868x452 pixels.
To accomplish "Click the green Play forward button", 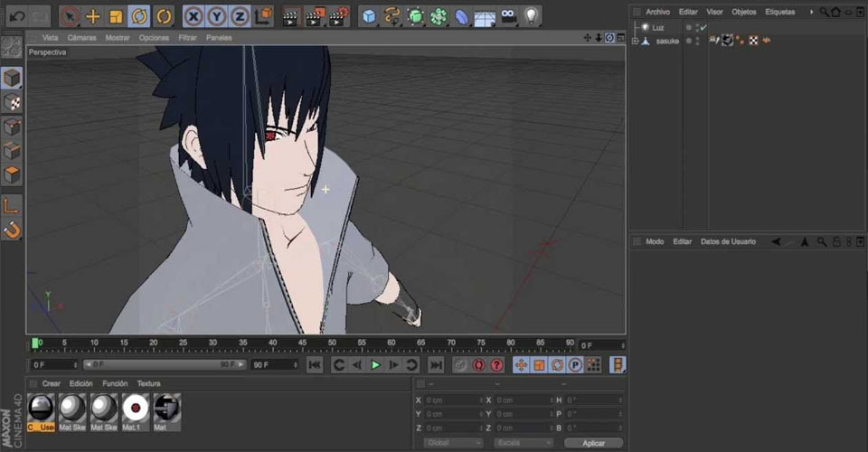I will [x=375, y=365].
